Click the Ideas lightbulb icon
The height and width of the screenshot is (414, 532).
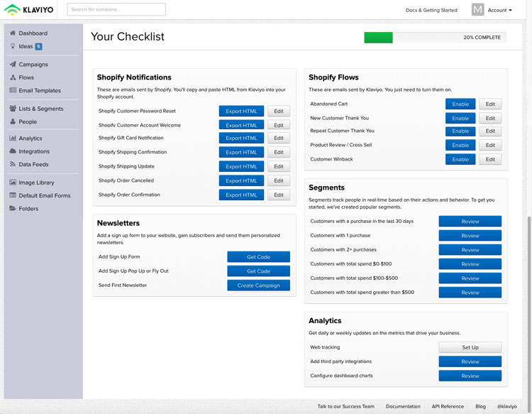(x=13, y=46)
